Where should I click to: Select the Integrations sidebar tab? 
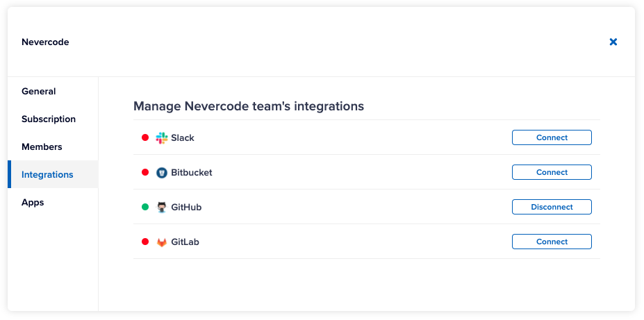click(53, 174)
